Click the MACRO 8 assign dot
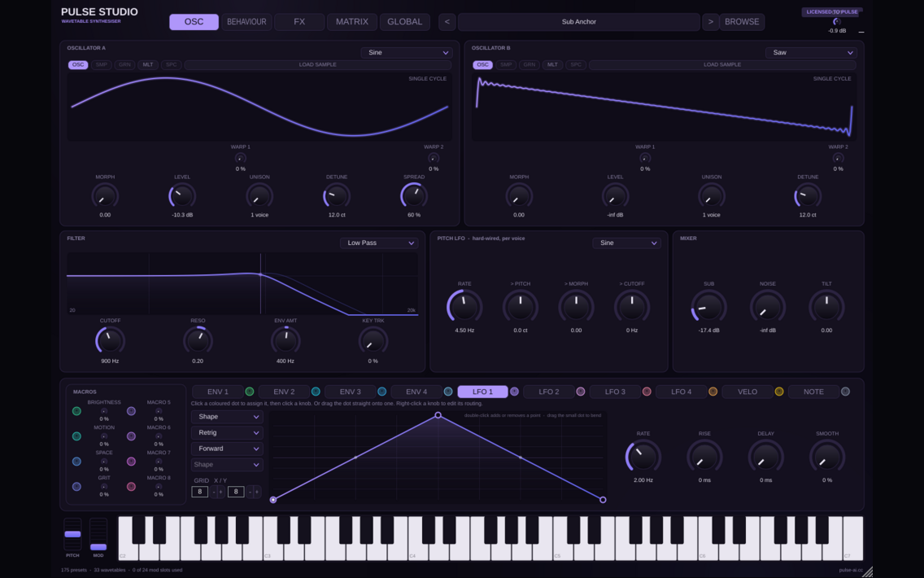The image size is (924, 578). click(x=132, y=487)
